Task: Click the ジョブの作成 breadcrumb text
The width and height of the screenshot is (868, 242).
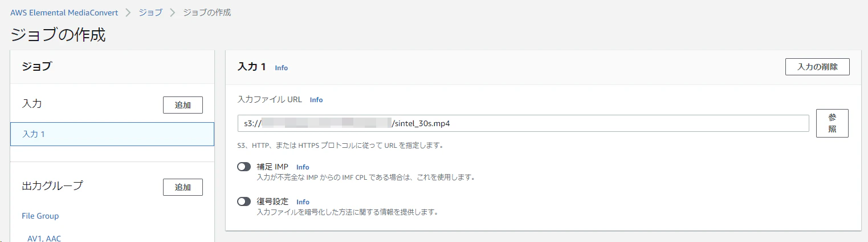Action: [207, 12]
